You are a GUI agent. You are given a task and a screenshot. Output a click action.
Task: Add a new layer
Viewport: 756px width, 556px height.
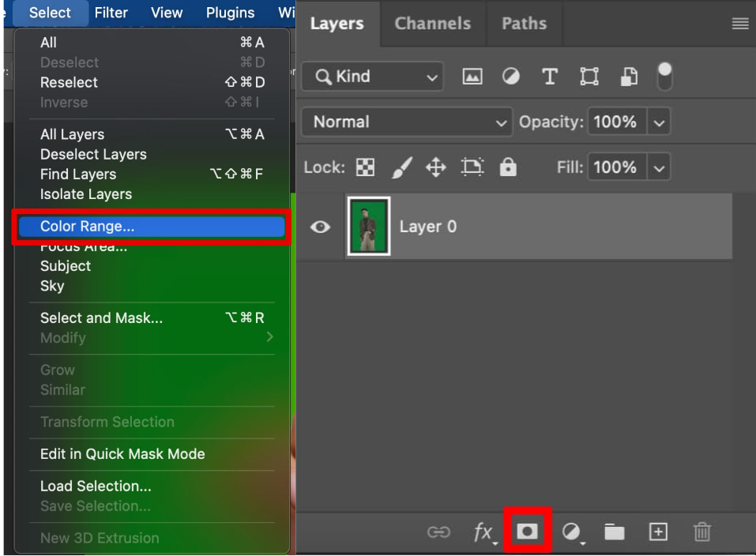tap(656, 532)
